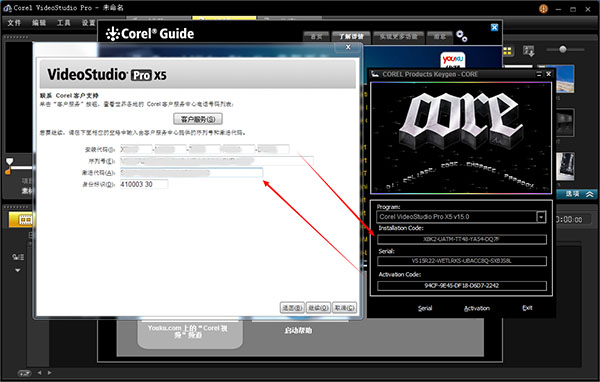
Task: Click the scroll right arrow below timeline
Action: click(50, 372)
